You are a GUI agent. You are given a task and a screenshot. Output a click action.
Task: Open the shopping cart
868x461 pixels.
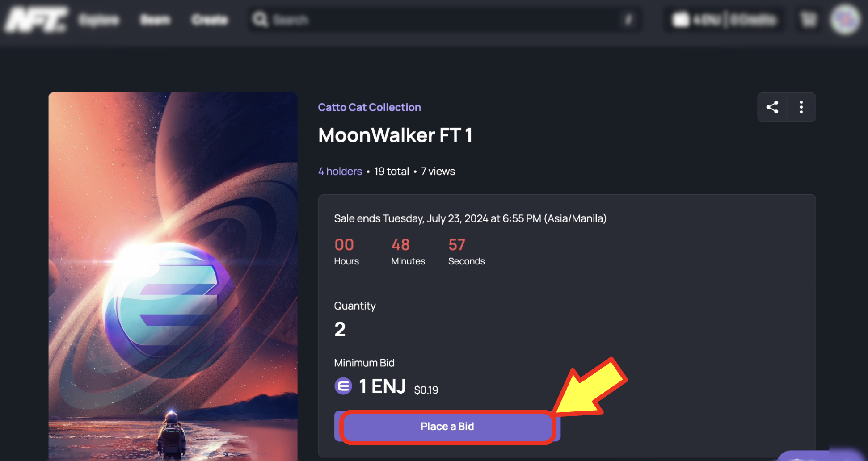[x=808, y=19]
